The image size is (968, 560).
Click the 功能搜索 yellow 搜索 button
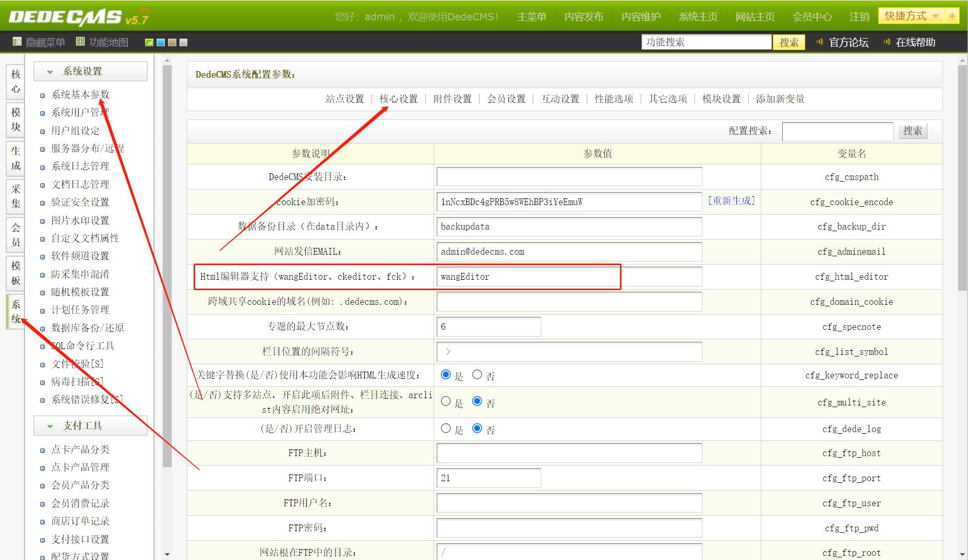point(788,42)
